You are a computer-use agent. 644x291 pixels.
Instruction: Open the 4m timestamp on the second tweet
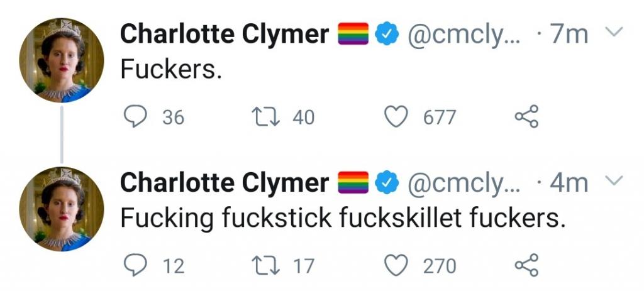[569, 183]
